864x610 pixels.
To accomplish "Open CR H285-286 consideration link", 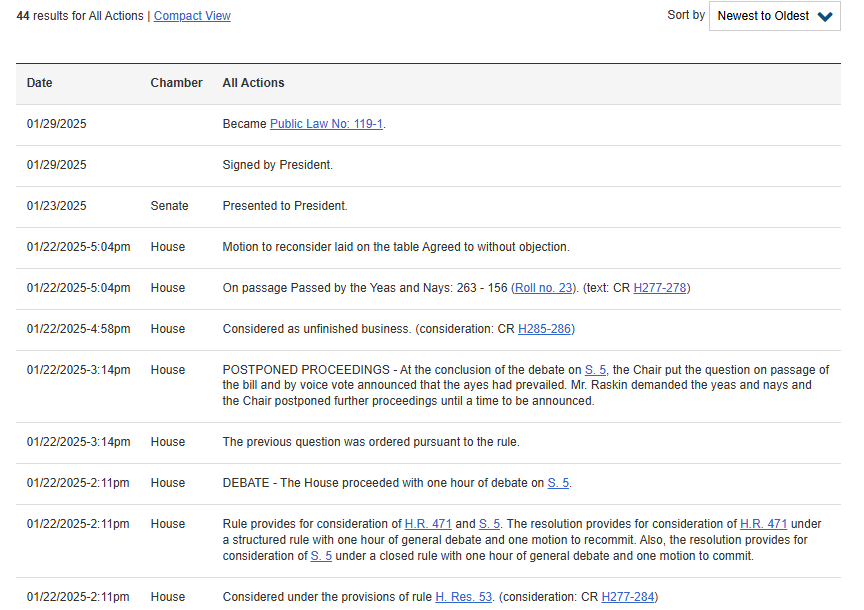I will [x=544, y=329].
